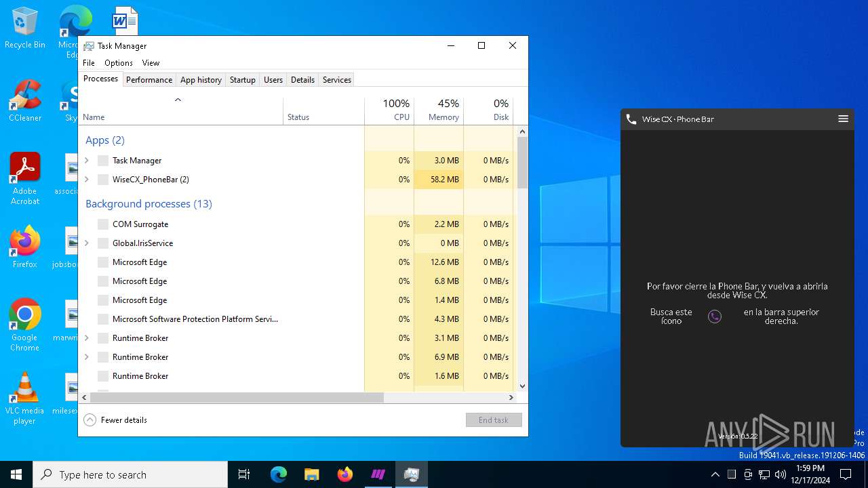Expand the Runtime Broker row using 6.9 MB
This screenshot has height=488, width=868.
(87, 357)
